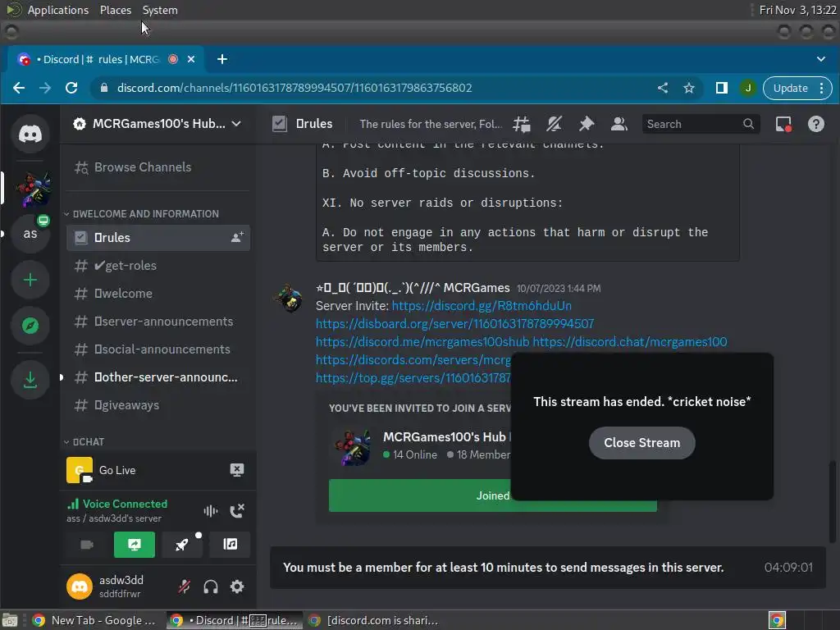Toggle the member list icon
This screenshot has height=630, width=840.
click(619, 125)
